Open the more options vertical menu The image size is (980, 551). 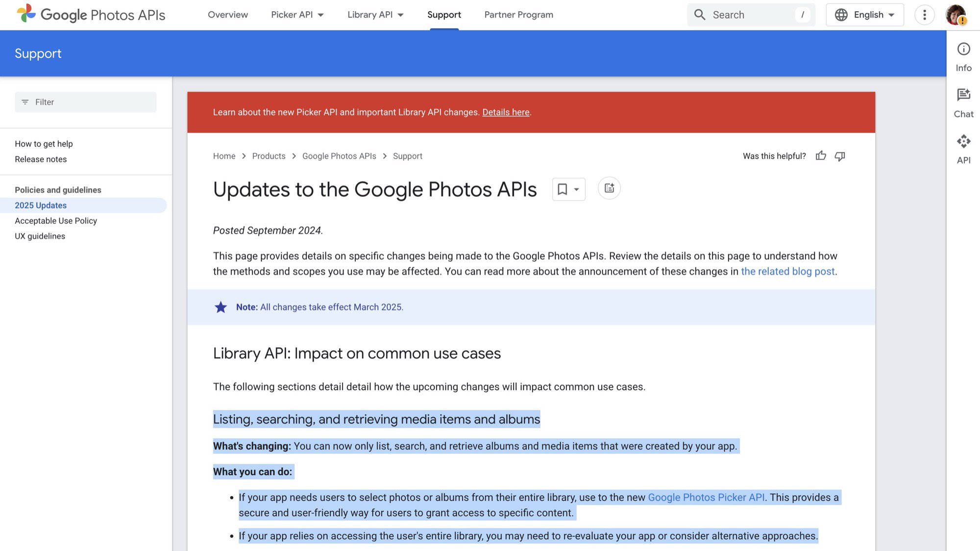point(925,14)
